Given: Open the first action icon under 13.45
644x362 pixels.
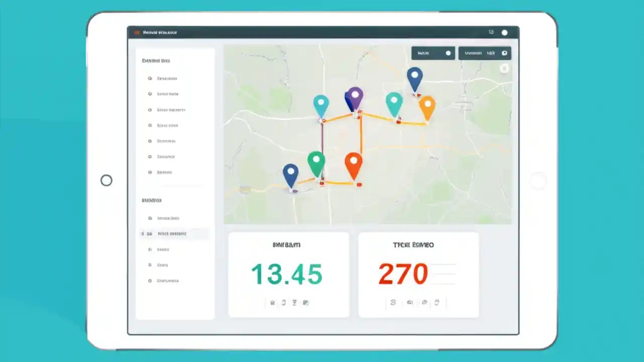Looking at the screenshot, I should click(x=272, y=302).
